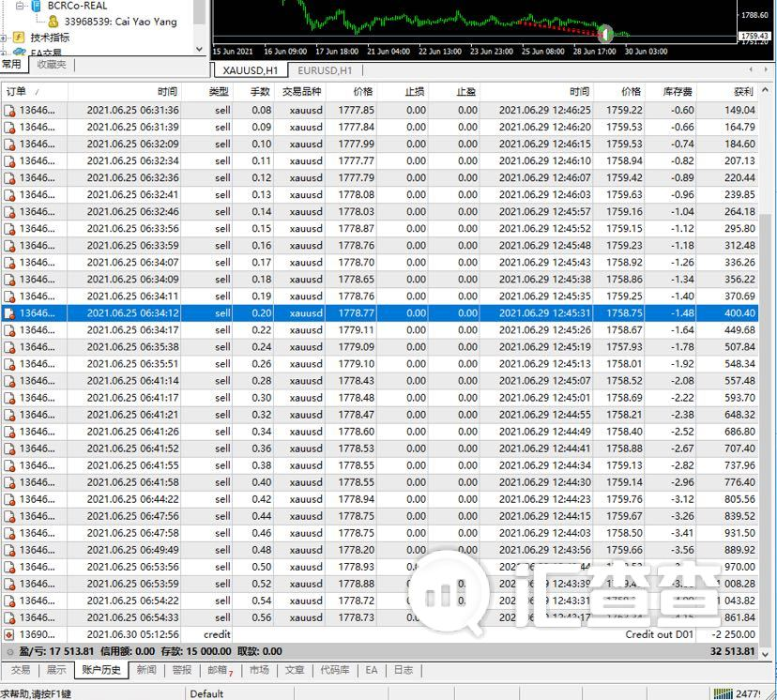Switch to the 收藏夹 navigator tab
777x700 pixels.
[52, 65]
